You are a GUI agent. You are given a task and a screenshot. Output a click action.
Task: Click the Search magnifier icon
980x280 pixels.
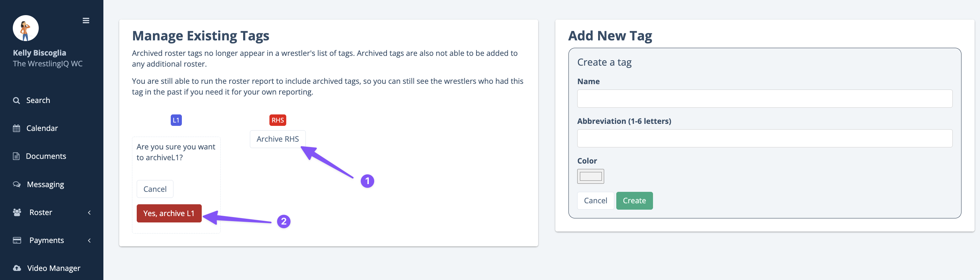pos(17,101)
